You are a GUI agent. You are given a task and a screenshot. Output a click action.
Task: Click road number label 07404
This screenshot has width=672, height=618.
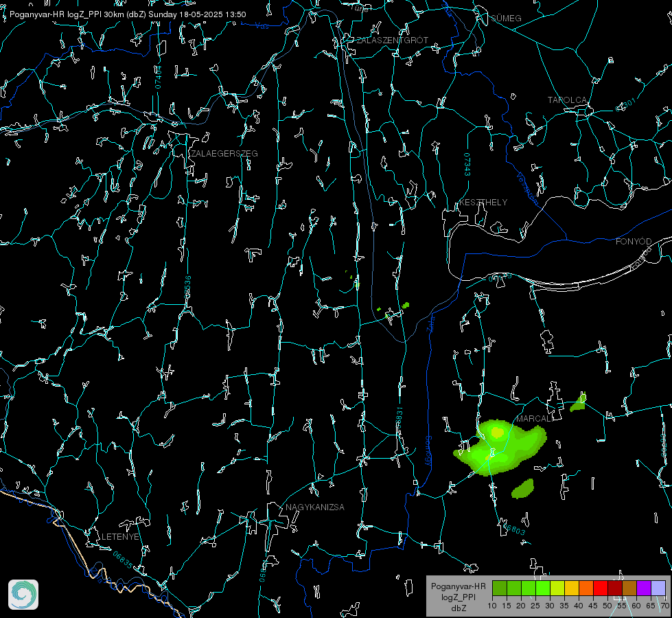coord(158,77)
